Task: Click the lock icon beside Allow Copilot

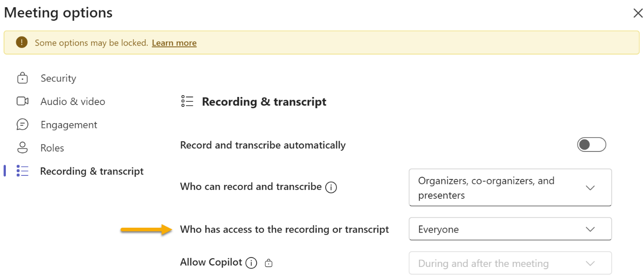Action: tap(268, 263)
